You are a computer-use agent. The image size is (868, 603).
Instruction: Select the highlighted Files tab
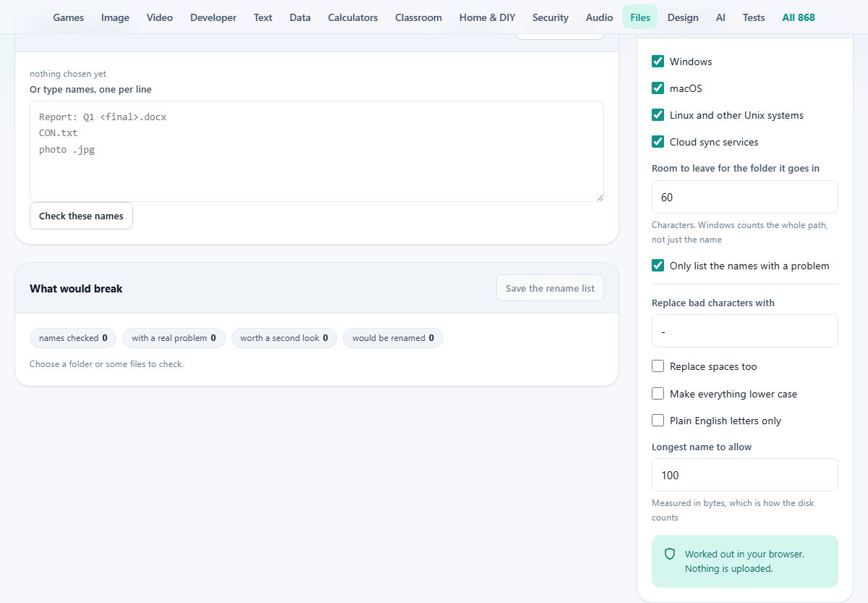point(640,17)
